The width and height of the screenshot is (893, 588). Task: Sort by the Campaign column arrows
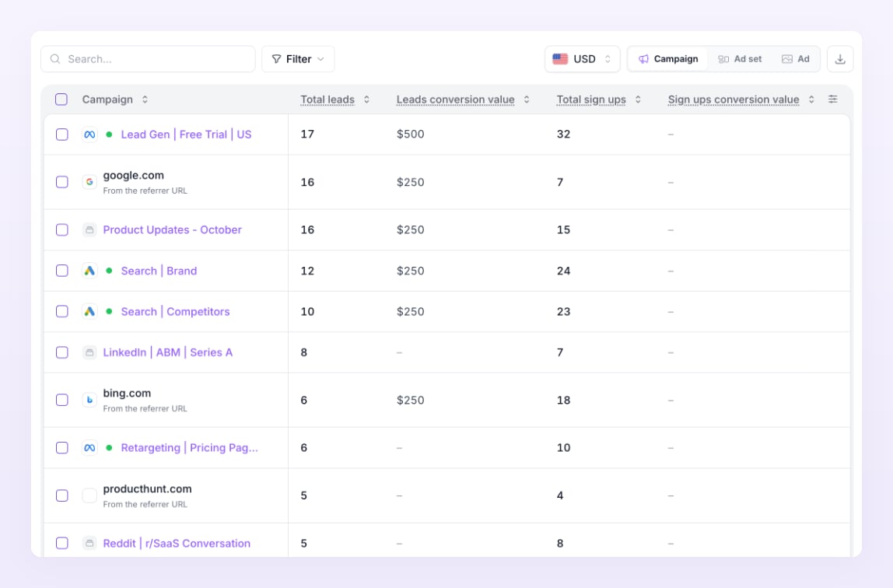click(145, 100)
